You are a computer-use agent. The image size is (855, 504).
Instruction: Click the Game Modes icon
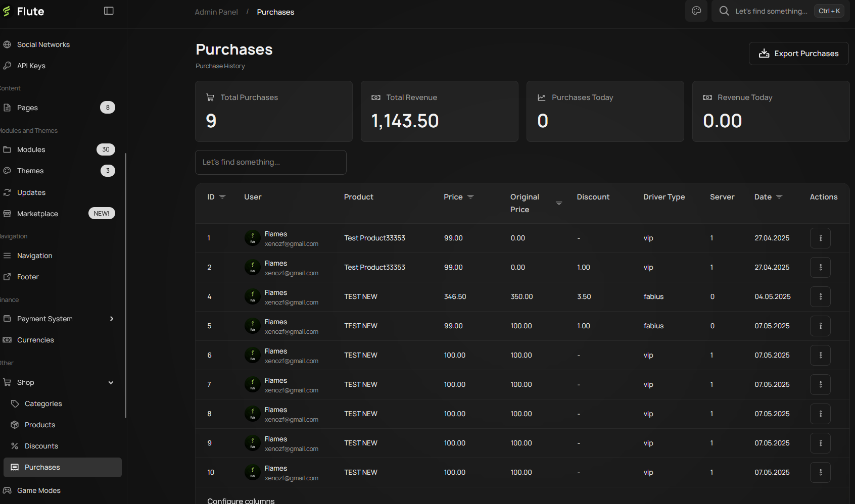pyautogui.click(x=7, y=490)
